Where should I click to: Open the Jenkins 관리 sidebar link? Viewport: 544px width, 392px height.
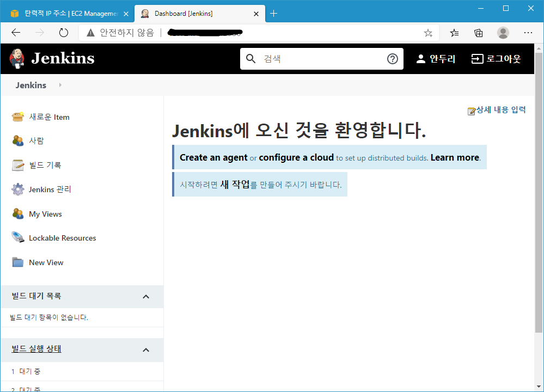(50, 189)
